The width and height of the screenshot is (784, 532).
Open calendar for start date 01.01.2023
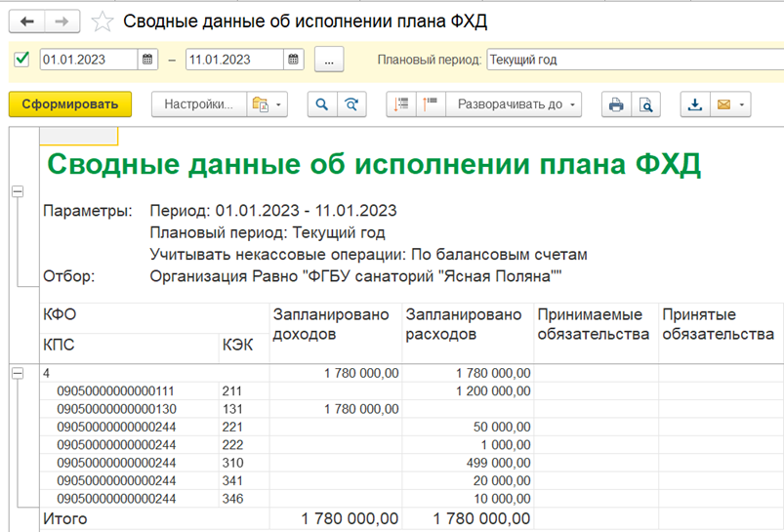[x=147, y=60]
